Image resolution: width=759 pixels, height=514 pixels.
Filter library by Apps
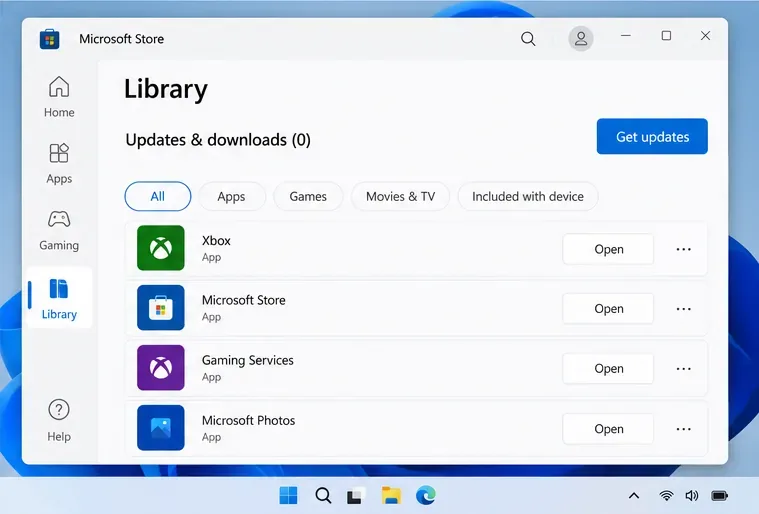click(231, 197)
